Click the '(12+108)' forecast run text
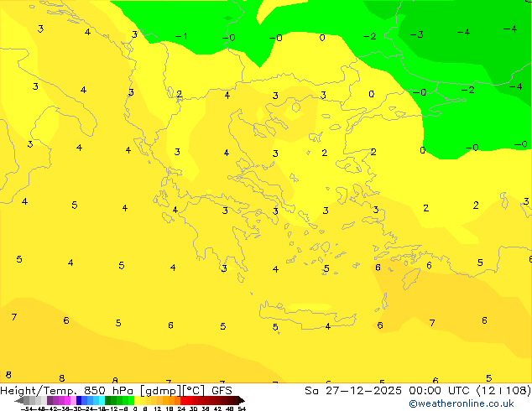532x411 pixels. tap(503, 391)
